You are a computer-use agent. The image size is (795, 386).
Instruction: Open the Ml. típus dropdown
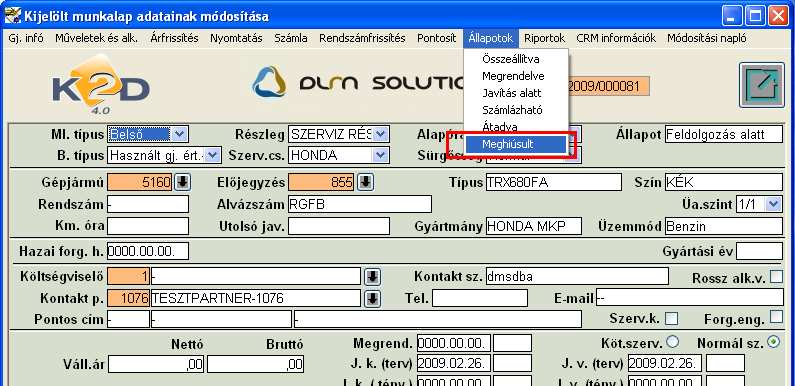[x=179, y=134]
